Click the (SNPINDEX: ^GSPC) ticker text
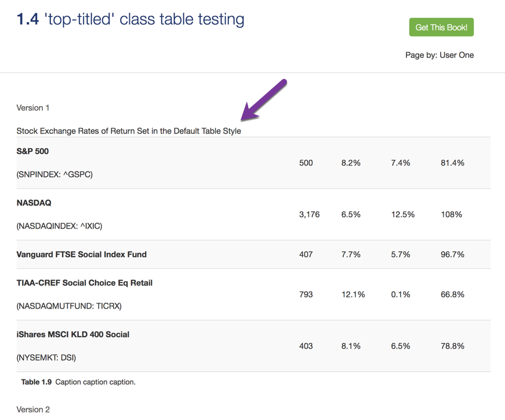The width and height of the screenshot is (505, 420). tap(53, 174)
